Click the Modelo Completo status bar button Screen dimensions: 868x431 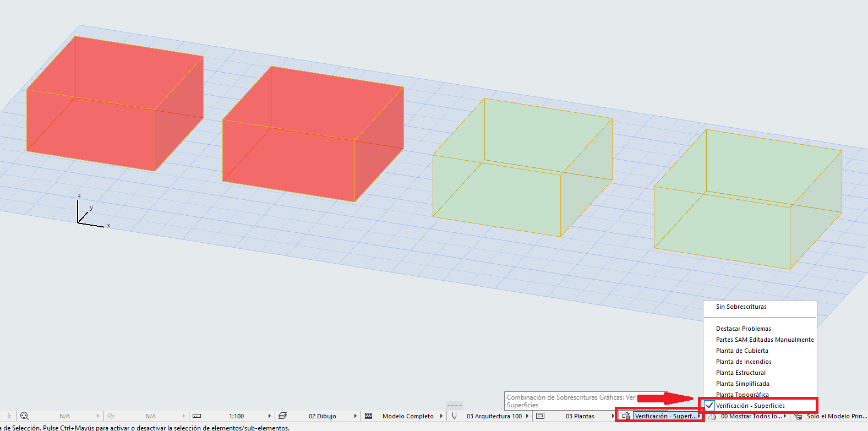(408, 416)
